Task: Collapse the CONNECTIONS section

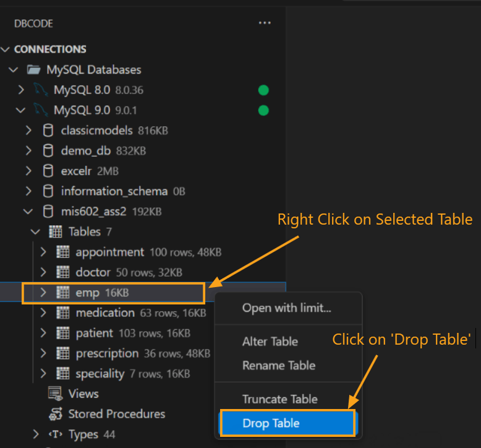Action: tap(6, 49)
